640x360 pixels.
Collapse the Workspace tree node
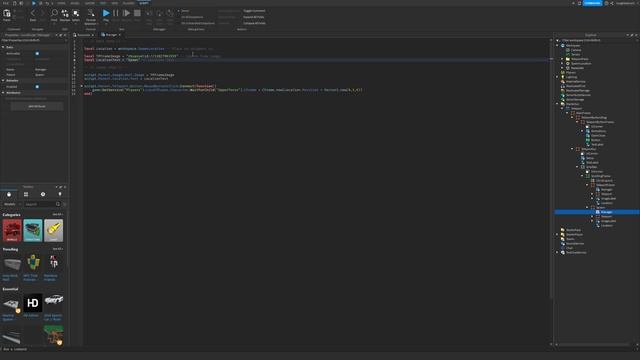tap(558, 46)
